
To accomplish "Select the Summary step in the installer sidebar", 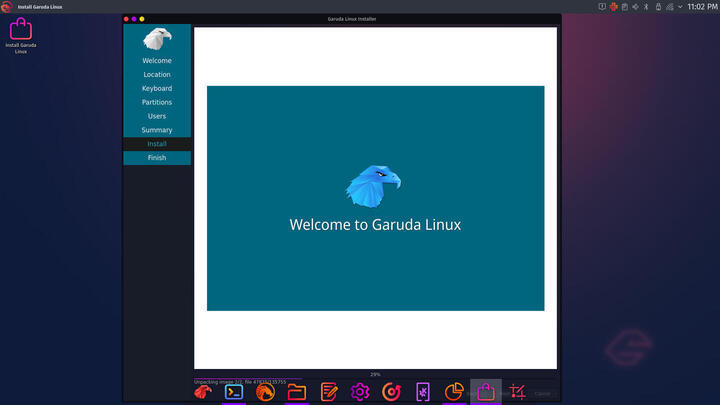I will pyautogui.click(x=157, y=130).
